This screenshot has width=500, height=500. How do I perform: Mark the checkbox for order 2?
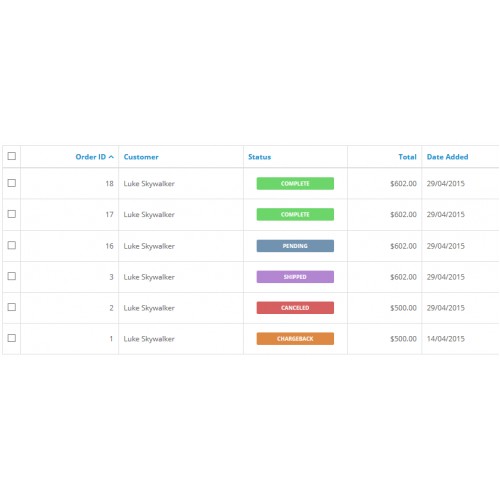tap(12, 307)
